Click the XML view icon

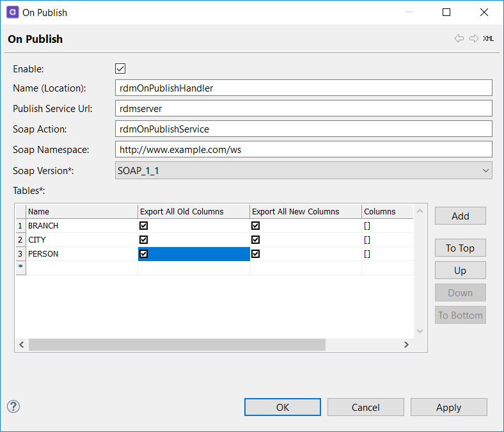click(x=488, y=38)
